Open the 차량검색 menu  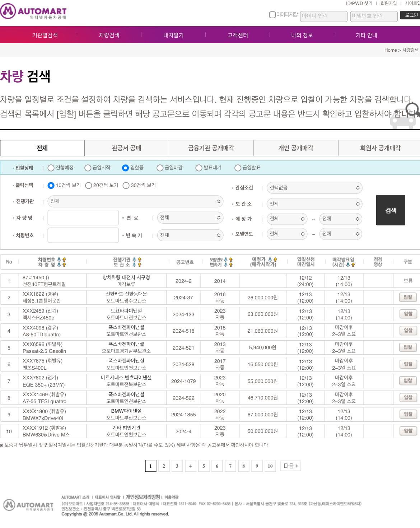[x=109, y=35]
